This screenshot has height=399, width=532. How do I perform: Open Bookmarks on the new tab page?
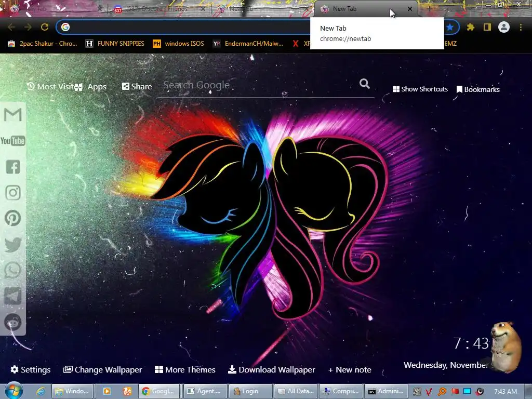tap(478, 89)
